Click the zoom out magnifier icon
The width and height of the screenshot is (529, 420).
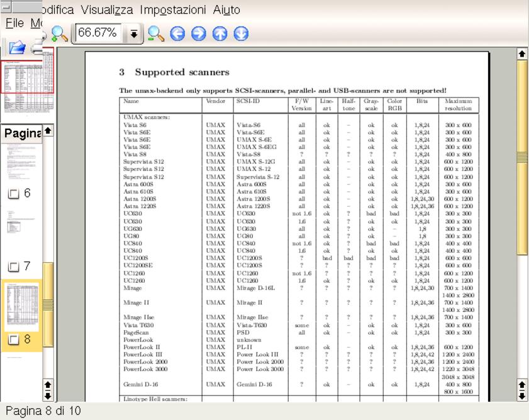click(x=155, y=33)
